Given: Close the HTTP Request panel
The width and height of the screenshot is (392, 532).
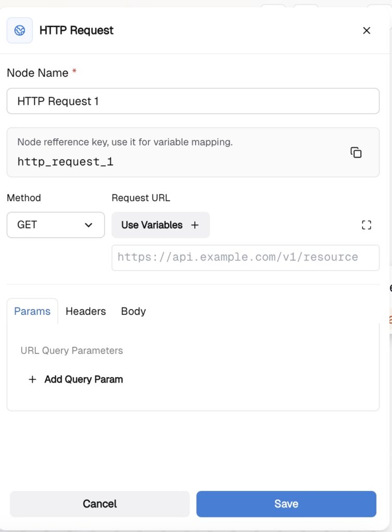Looking at the screenshot, I should (367, 31).
